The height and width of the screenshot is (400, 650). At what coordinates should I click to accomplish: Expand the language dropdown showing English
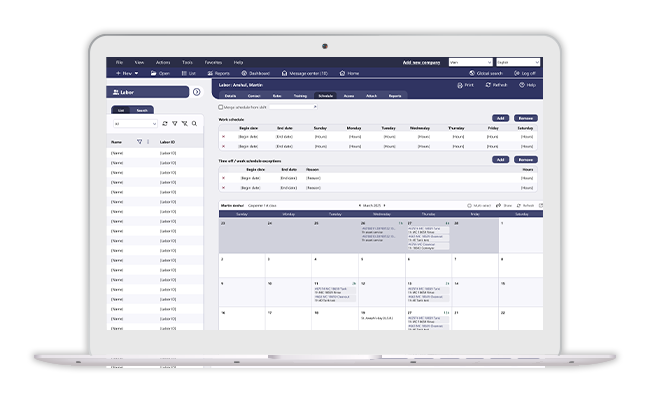pos(517,62)
